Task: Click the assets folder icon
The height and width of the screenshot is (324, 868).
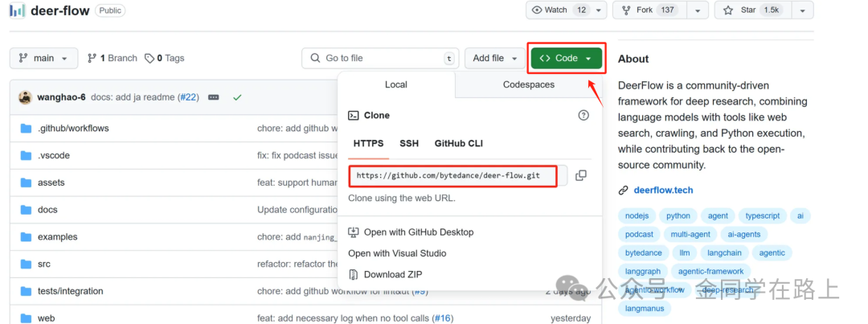Action: pos(26,183)
